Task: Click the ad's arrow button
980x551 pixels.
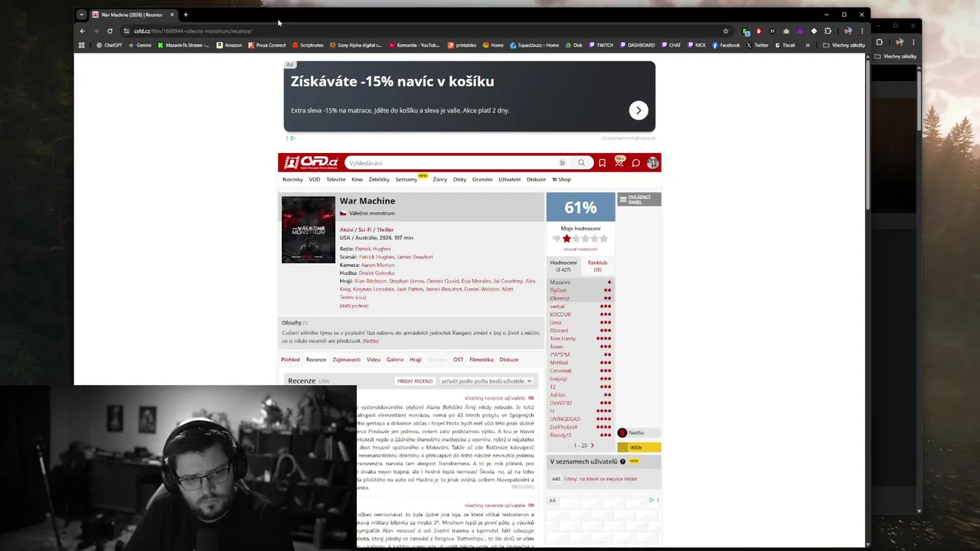Action: [x=639, y=110]
